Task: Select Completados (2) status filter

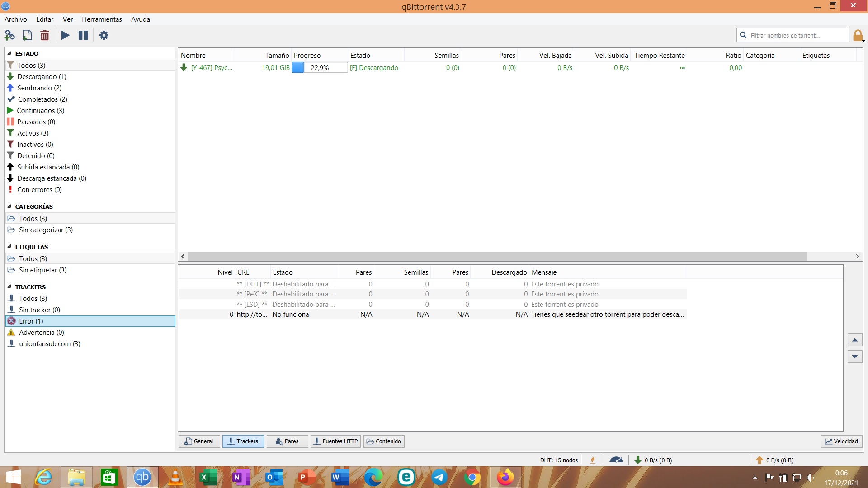Action: click(90, 99)
